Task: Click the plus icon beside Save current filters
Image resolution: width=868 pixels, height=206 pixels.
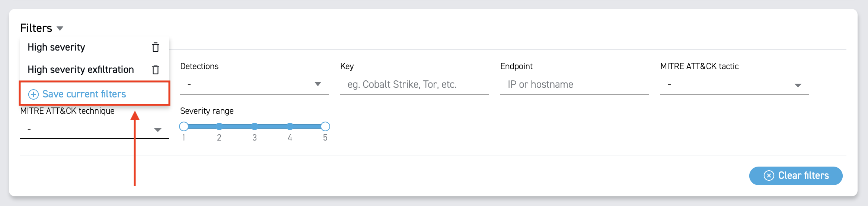Action: pyautogui.click(x=33, y=94)
